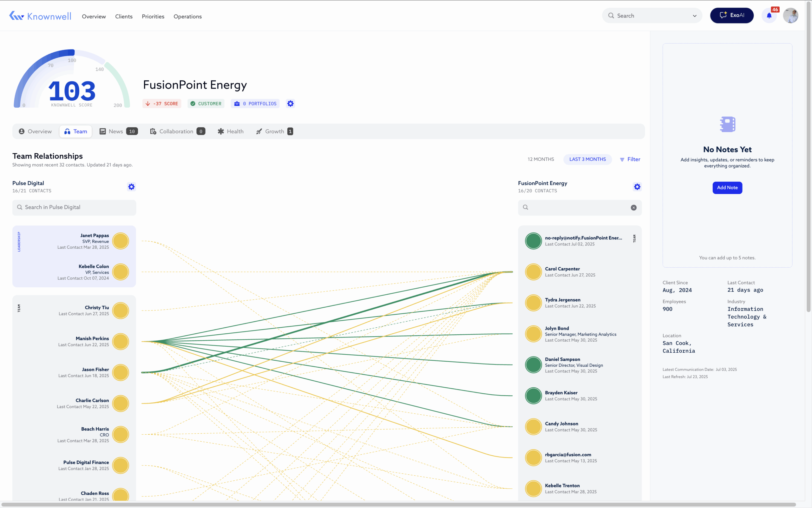The image size is (812, 508).
Task: Open FusionPoint Energy contacts settings gear
Action: click(x=637, y=187)
